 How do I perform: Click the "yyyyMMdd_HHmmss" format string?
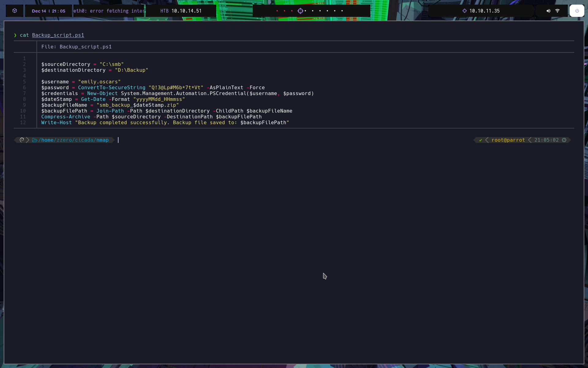point(159,99)
